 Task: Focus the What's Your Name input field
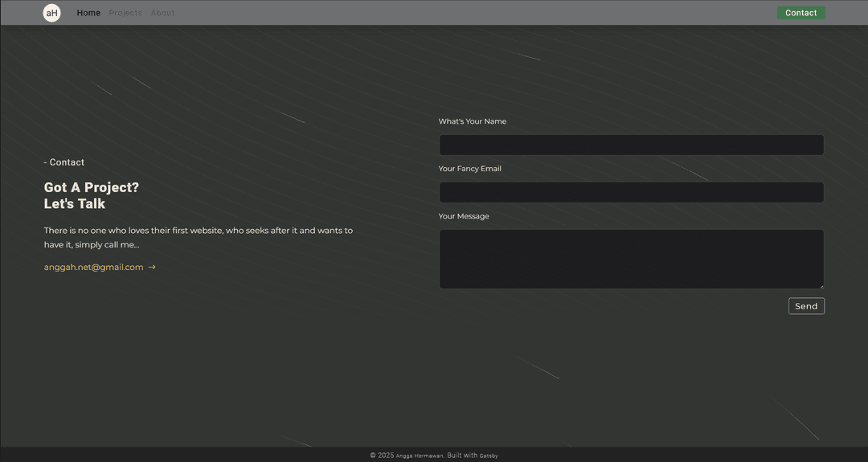pyautogui.click(x=631, y=145)
